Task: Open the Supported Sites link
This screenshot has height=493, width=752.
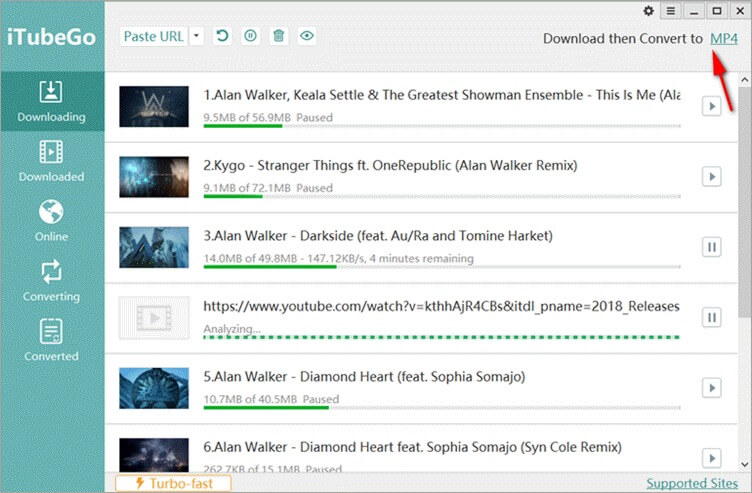Action: (692, 483)
